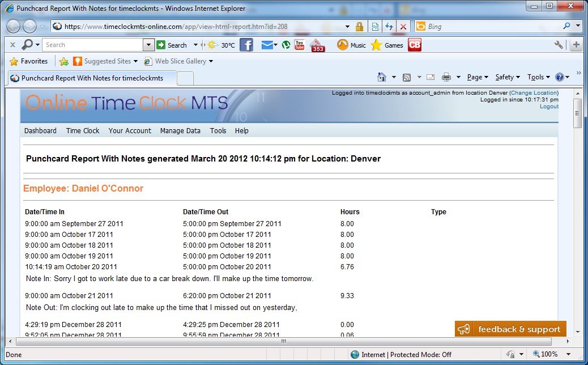Add page to Favorites bar icon
The height and width of the screenshot is (365, 588).
64,61
